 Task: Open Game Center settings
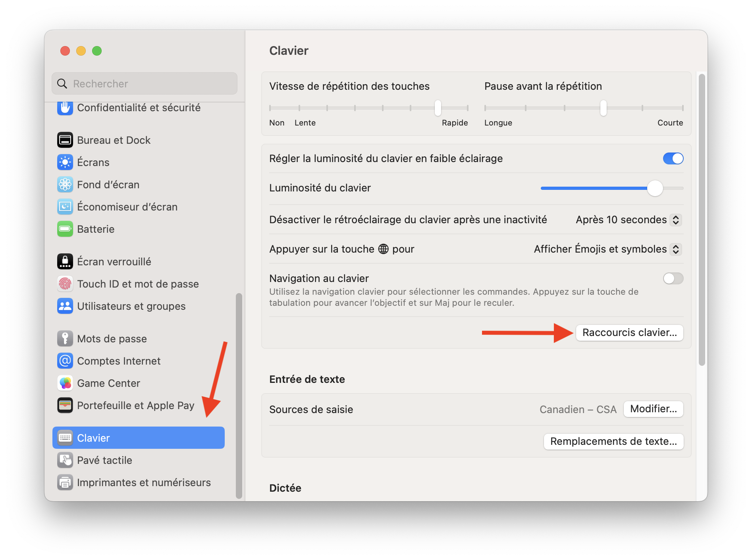click(139, 383)
